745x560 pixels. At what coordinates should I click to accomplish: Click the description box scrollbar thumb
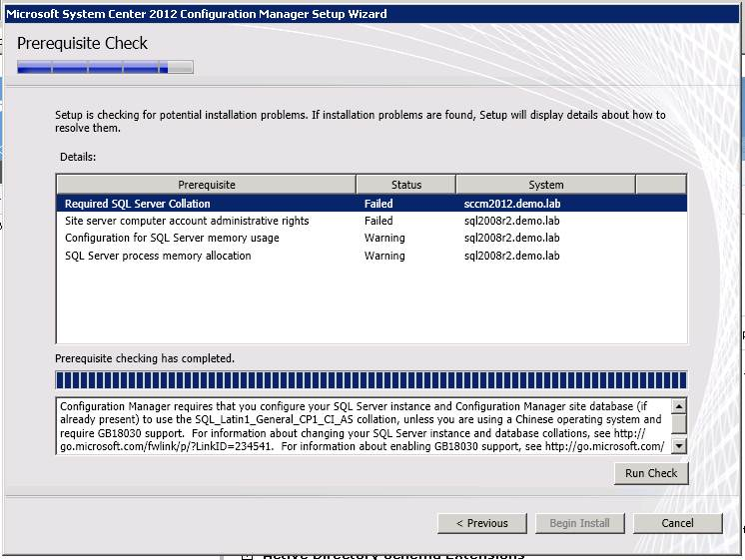679,423
